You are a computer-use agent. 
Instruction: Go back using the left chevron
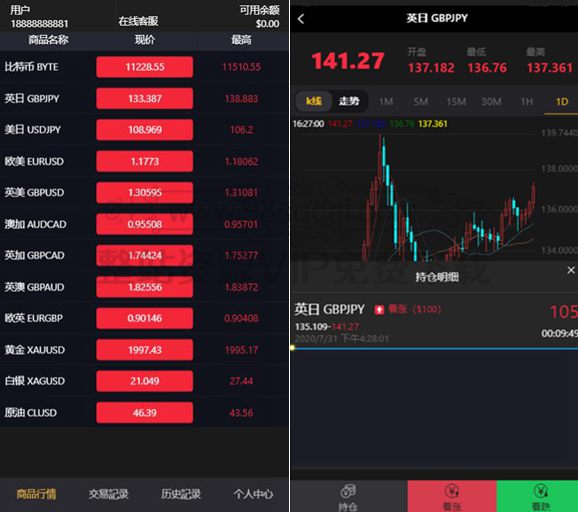coord(301,19)
